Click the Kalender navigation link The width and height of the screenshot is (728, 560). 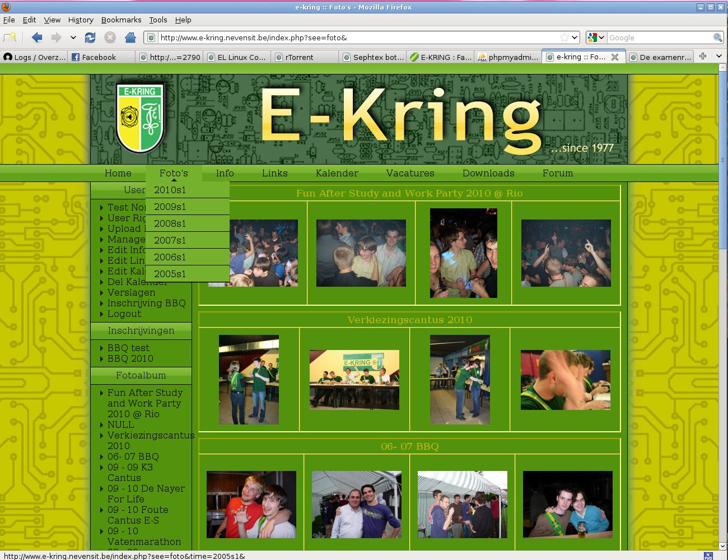click(337, 173)
